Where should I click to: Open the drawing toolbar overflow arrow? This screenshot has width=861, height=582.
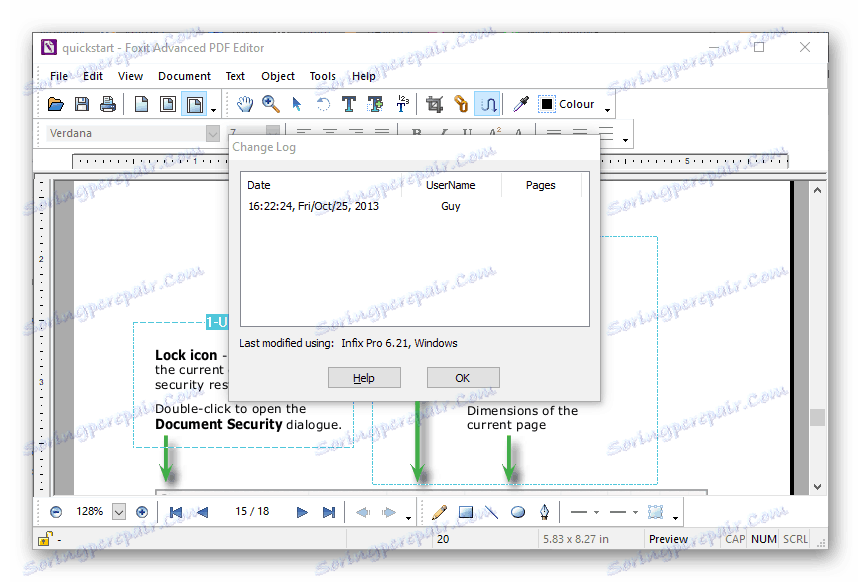tap(675, 518)
